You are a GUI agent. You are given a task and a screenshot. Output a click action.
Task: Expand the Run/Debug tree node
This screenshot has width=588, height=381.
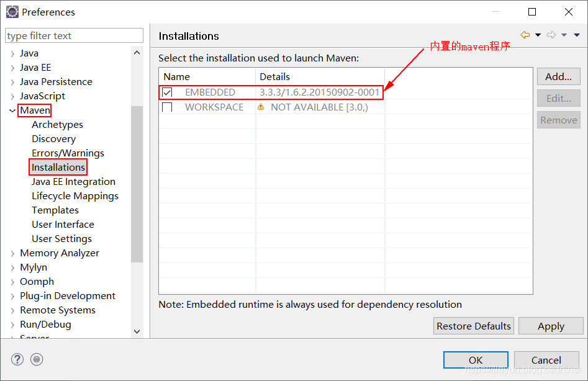[12, 325]
